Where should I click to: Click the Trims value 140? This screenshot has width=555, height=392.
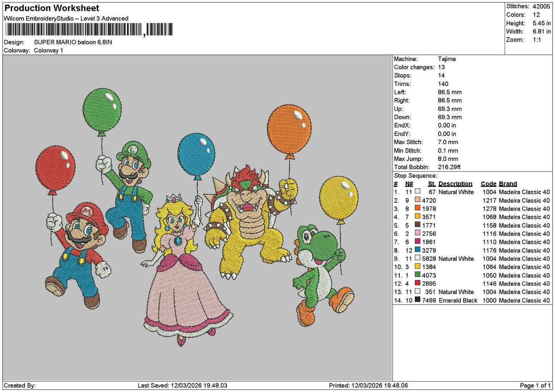coord(443,84)
